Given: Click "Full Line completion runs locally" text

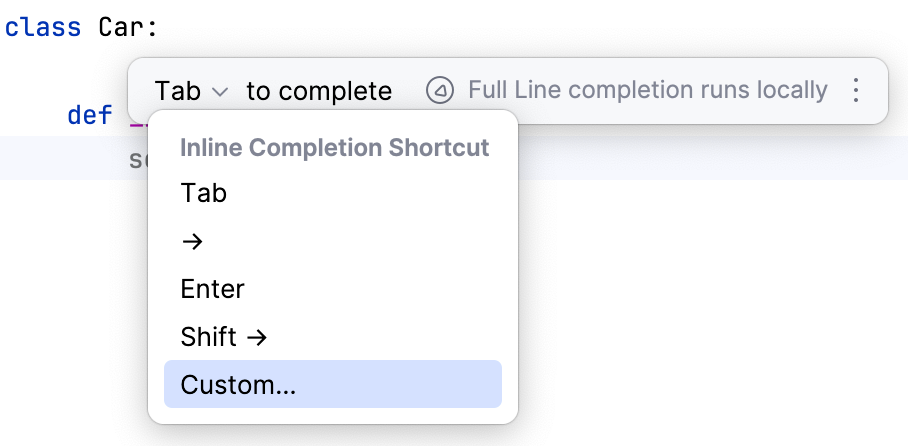Looking at the screenshot, I should click(x=647, y=91).
